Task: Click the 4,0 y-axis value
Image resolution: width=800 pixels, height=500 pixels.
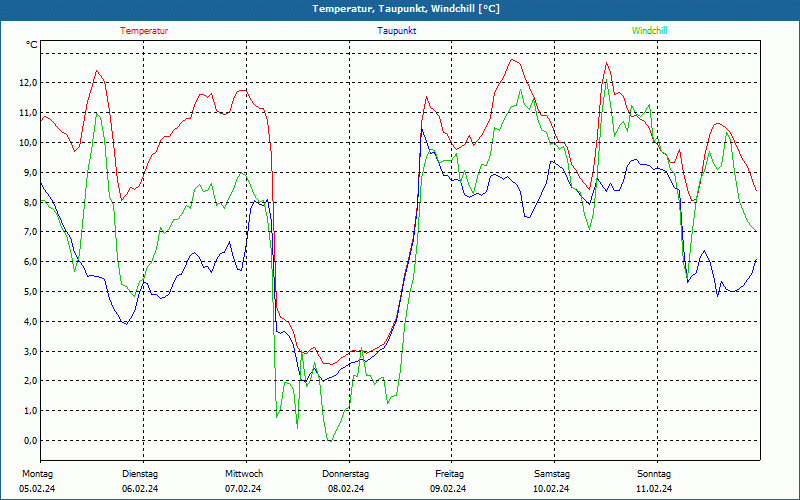Action: [x=31, y=321]
